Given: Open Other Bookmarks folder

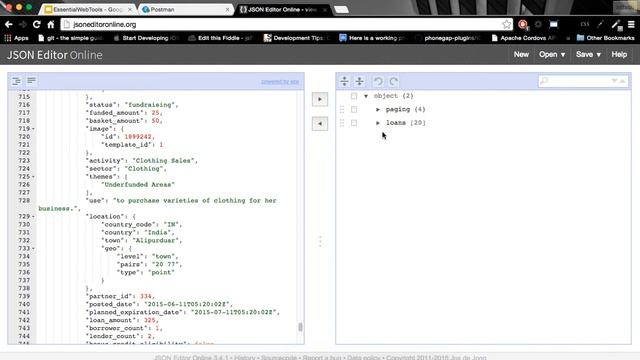Looking at the screenshot, I should coord(606,38).
